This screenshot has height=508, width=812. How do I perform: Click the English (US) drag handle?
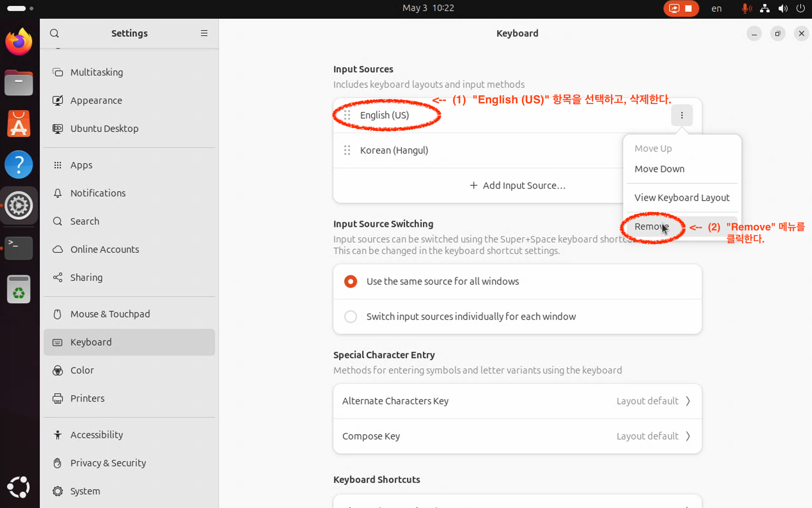tap(347, 115)
